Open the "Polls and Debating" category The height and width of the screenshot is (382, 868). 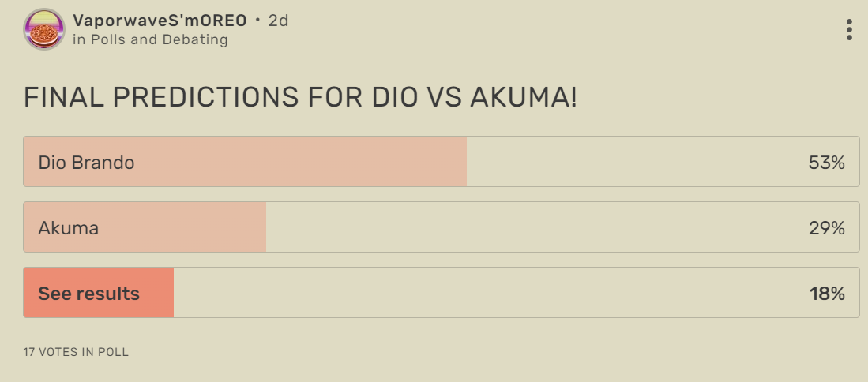coord(159,39)
